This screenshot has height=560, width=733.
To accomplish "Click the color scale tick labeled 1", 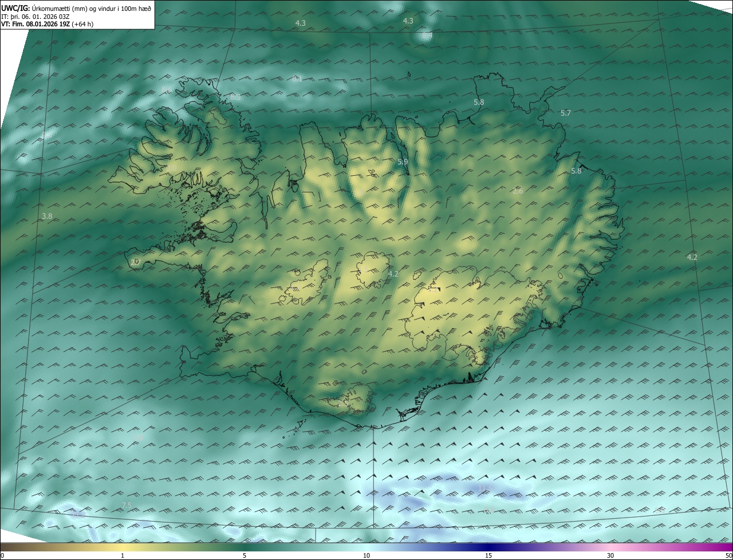I will [123, 555].
